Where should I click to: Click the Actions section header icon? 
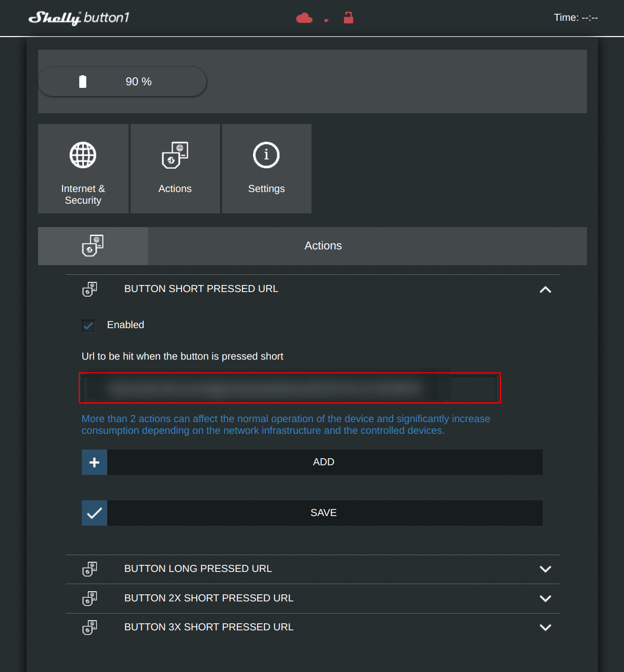coord(93,246)
